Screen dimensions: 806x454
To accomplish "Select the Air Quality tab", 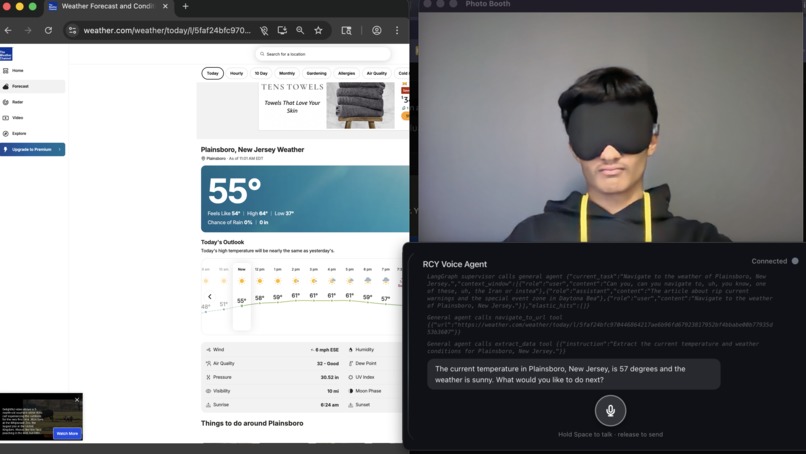I will tap(376, 74).
